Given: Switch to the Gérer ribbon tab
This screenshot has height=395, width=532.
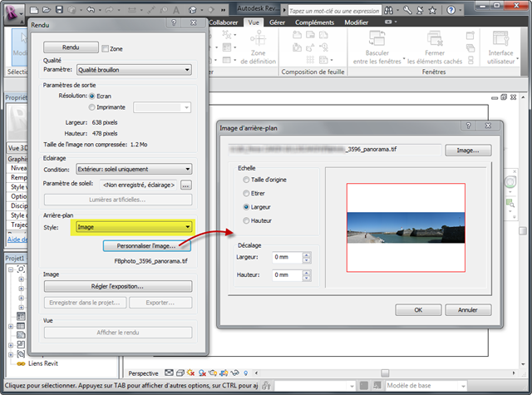Looking at the screenshot, I should pyautogui.click(x=277, y=22).
